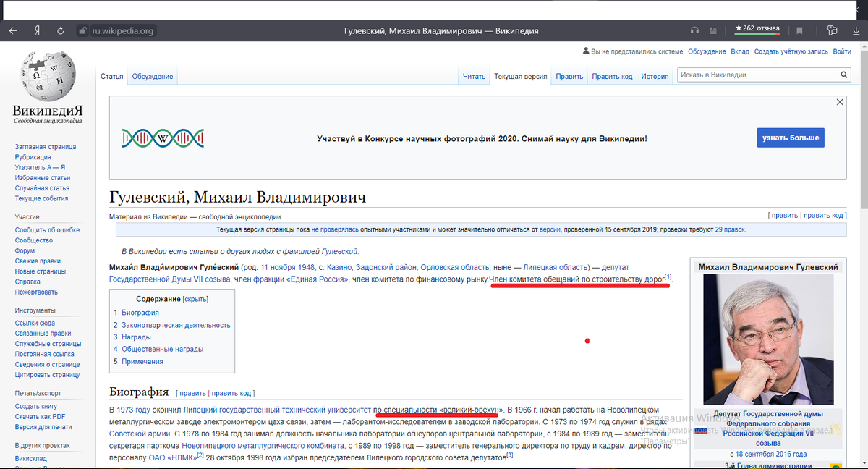Open Ссылки сюда tool link
This screenshot has height=469, width=868.
35,324
